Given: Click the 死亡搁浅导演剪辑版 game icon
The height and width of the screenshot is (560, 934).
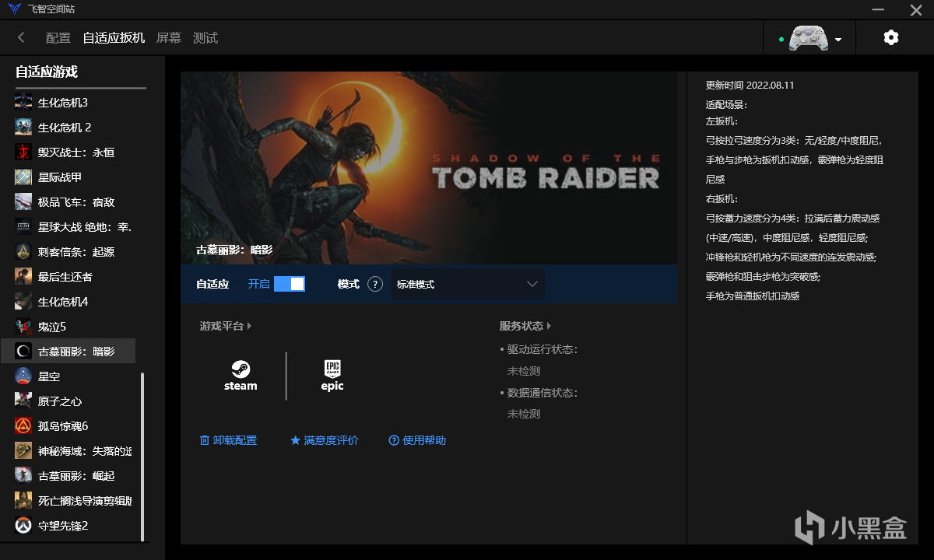Looking at the screenshot, I should tap(23, 500).
